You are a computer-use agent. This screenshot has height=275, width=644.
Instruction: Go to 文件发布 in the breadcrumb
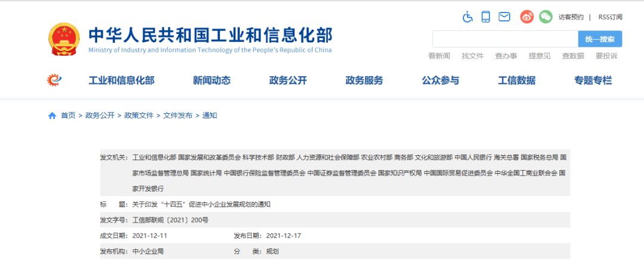click(178, 116)
